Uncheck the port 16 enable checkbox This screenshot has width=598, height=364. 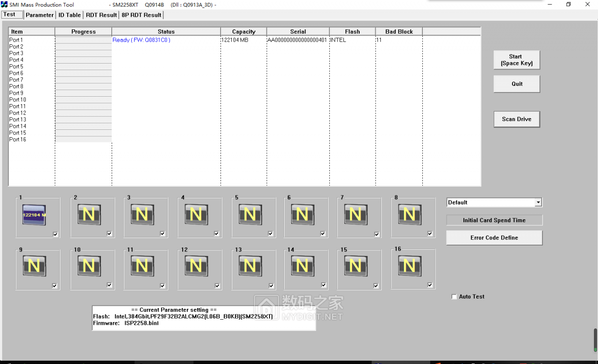(430, 285)
